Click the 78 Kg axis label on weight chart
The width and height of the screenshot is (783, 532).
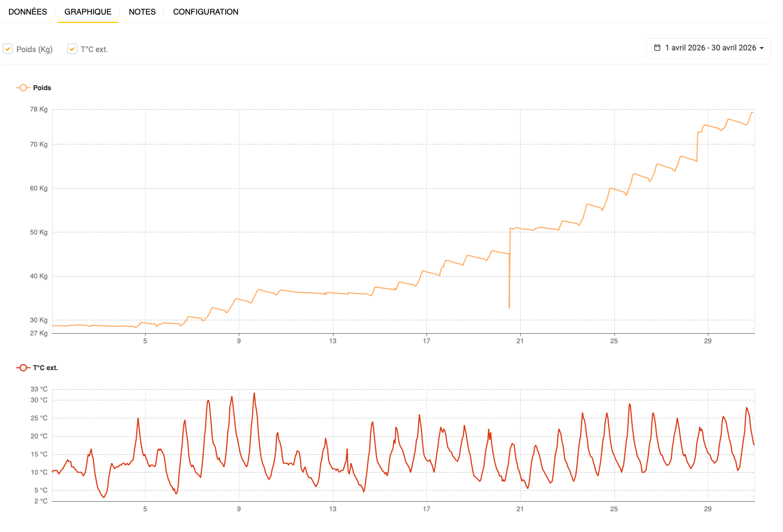39,109
